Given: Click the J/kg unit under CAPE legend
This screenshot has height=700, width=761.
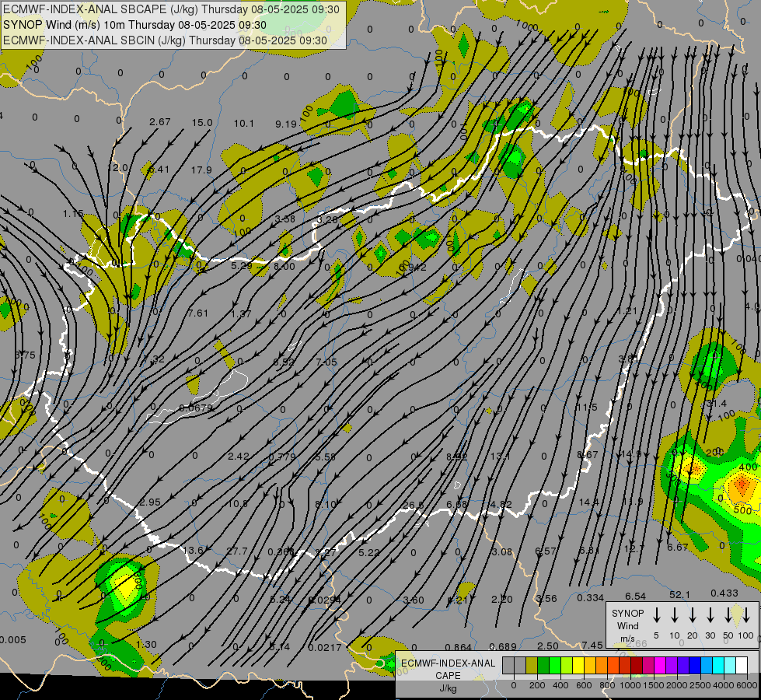Looking at the screenshot, I should [448, 688].
